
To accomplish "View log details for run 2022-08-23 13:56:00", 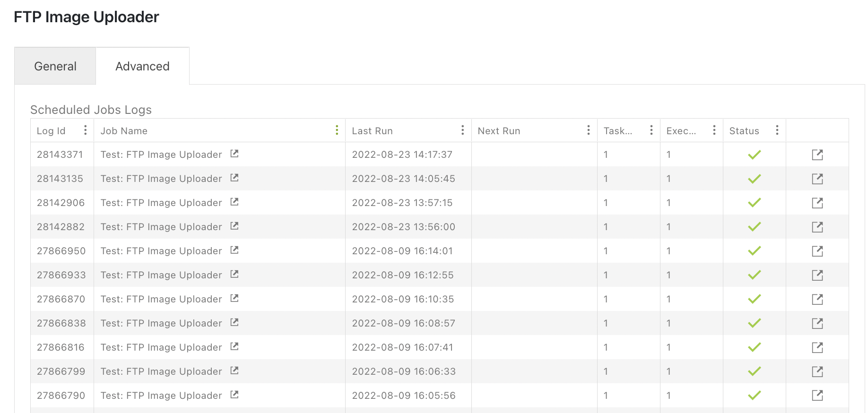I will 817,227.
